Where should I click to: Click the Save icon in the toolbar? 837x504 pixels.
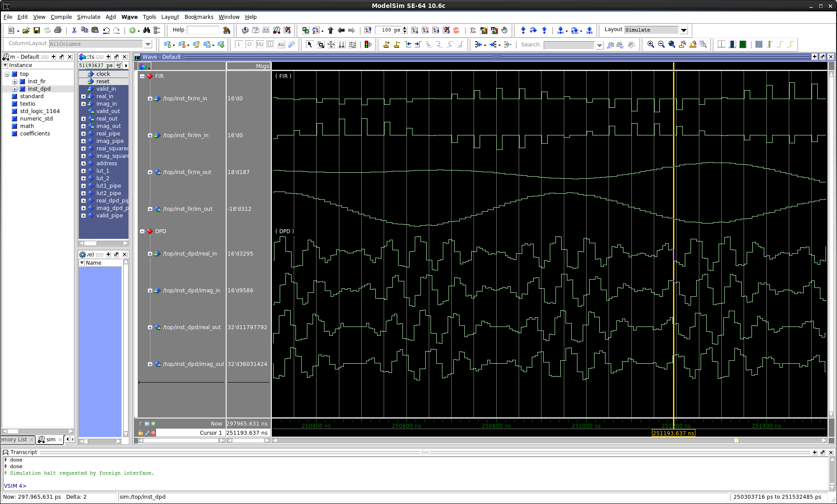click(x=37, y=30)
